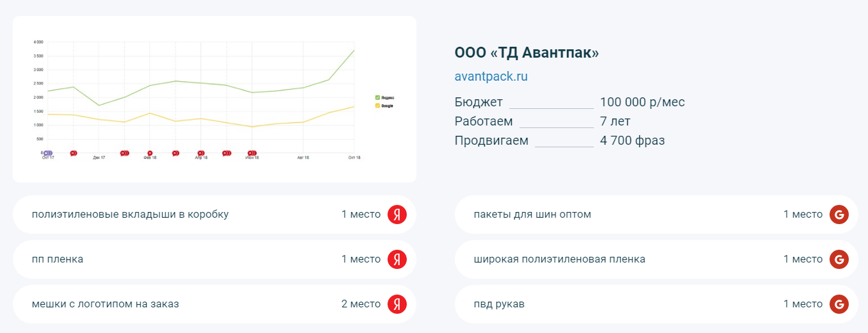Click '1 место' in the пакеты для шин row
The height and width of the screenshot is (333, 868).
tap(803, 215)
